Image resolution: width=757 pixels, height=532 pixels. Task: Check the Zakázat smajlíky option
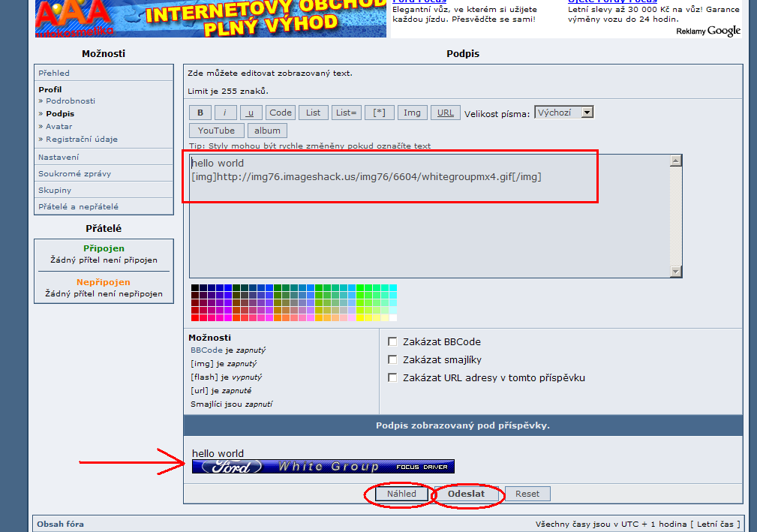pyautogui.click(x=392, y=359)
